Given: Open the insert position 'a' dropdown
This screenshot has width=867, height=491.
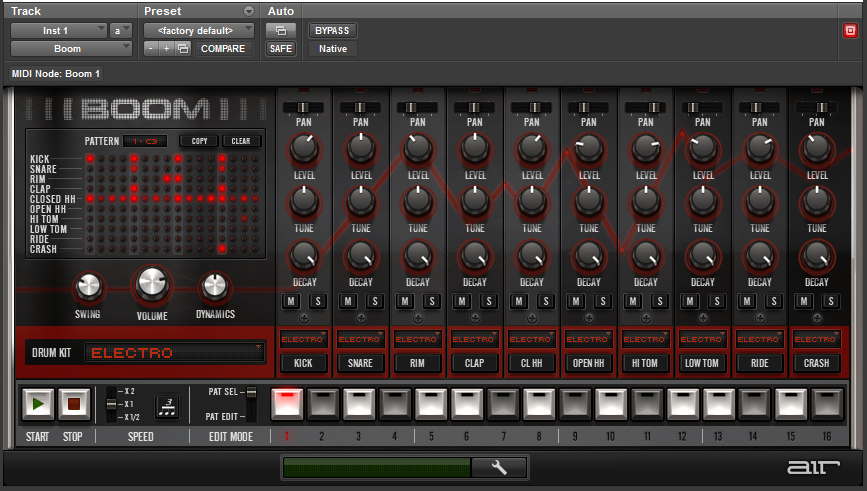Looking at the screenshot, I should 121,30.
